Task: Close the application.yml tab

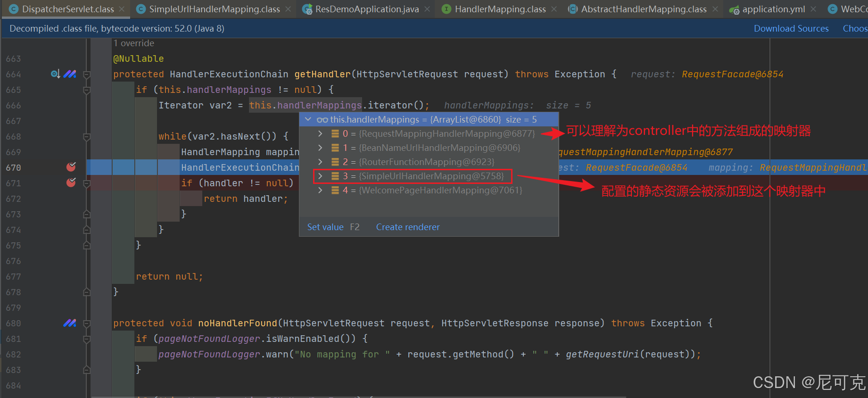Action: (x=813, y=9)
